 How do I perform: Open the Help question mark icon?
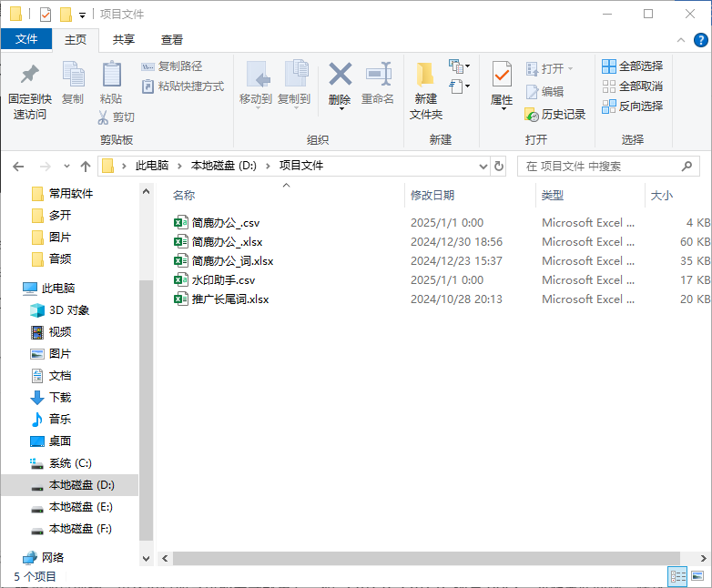[701, 40]
